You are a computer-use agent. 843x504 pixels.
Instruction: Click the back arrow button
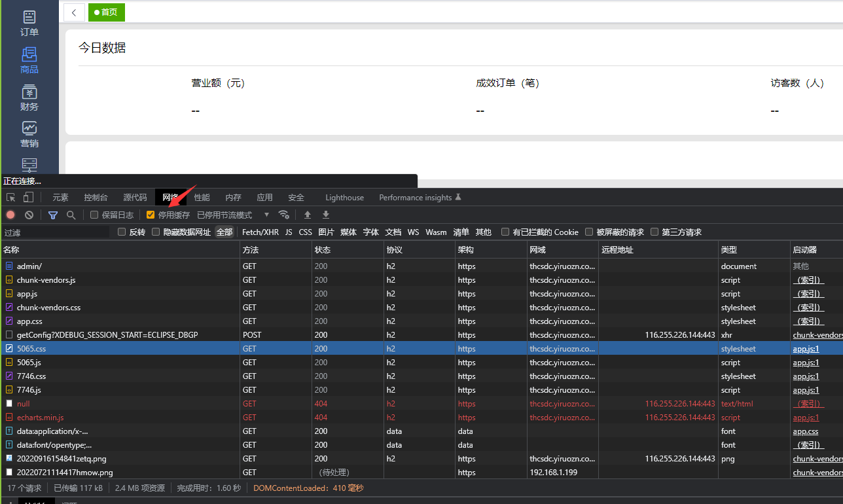coord(74,12)
